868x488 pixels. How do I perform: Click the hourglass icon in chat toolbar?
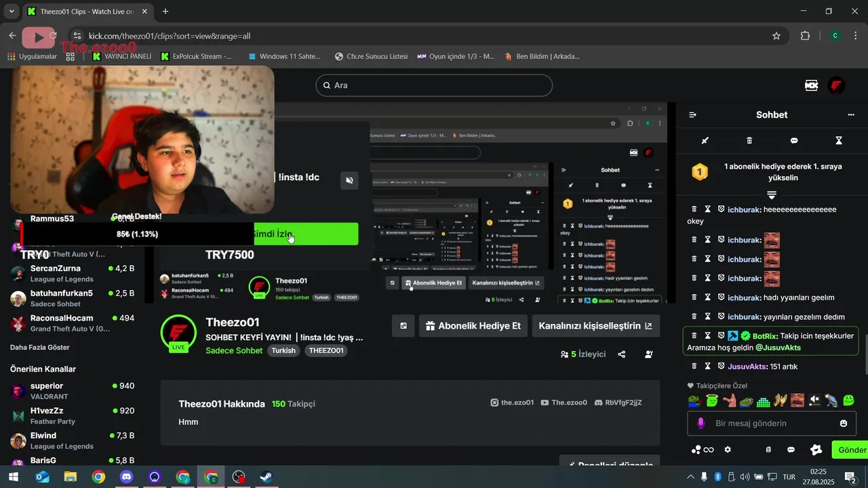[x=839, y=140]
